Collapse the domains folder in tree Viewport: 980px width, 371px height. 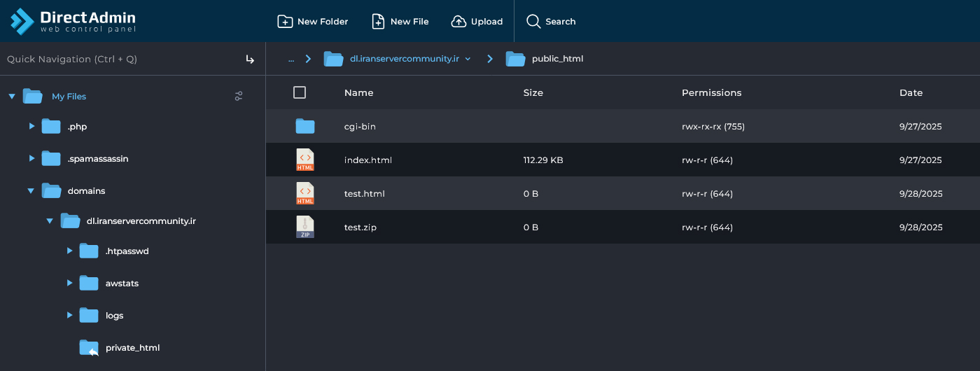(x=31, y=190)
